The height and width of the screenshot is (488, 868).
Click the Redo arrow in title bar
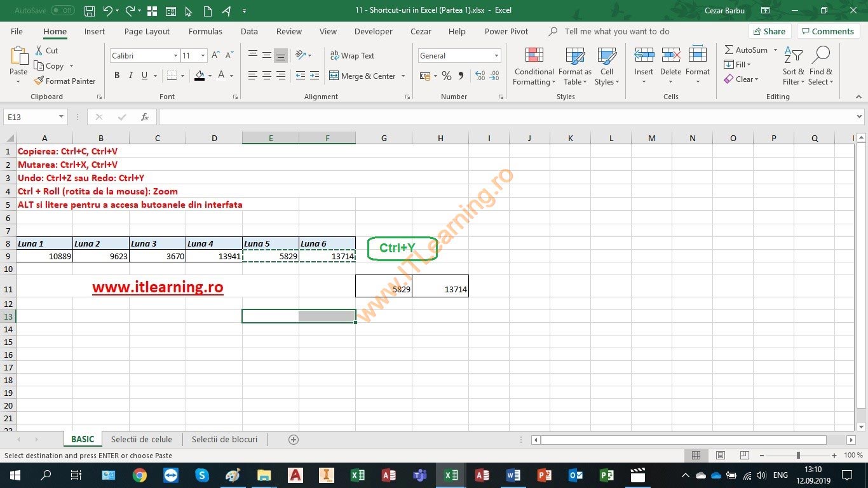[130, 11]
